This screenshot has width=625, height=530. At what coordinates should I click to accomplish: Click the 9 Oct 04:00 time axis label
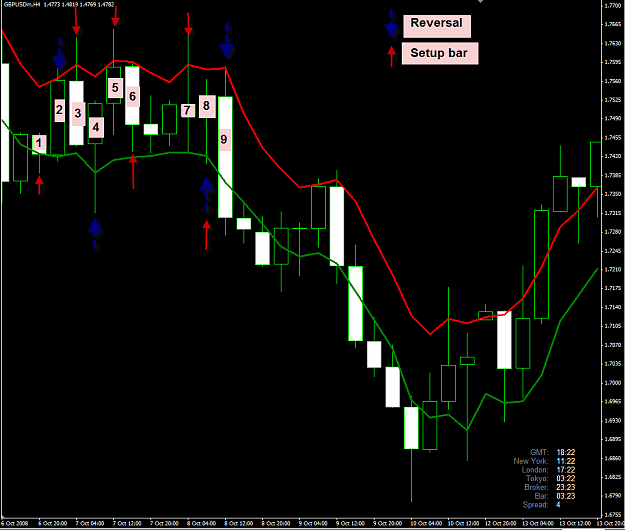[313, 523]
